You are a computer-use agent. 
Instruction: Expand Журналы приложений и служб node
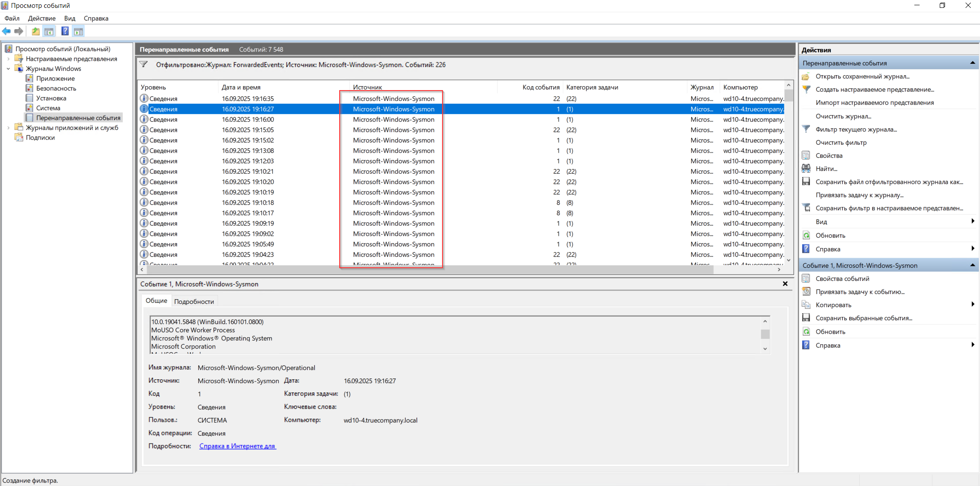coord(8,128)
